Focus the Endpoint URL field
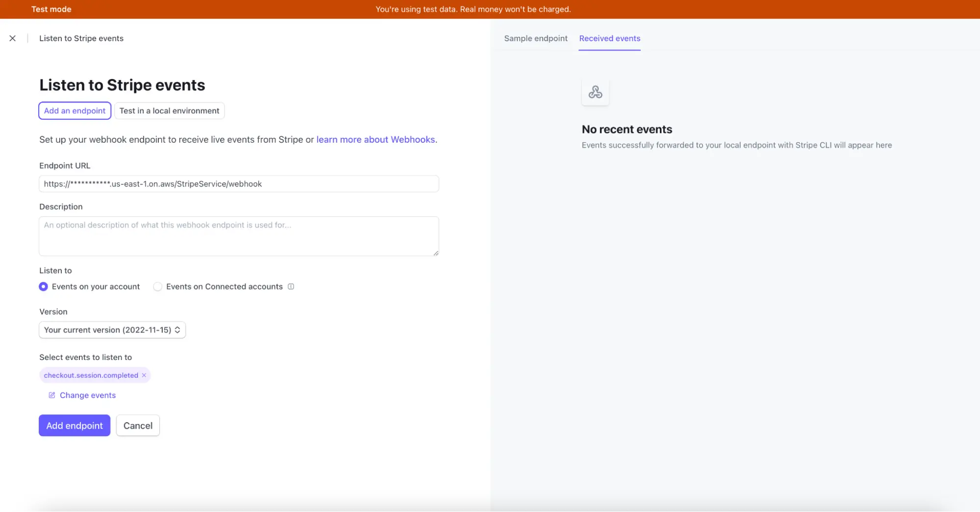 [x=239, y=184]
